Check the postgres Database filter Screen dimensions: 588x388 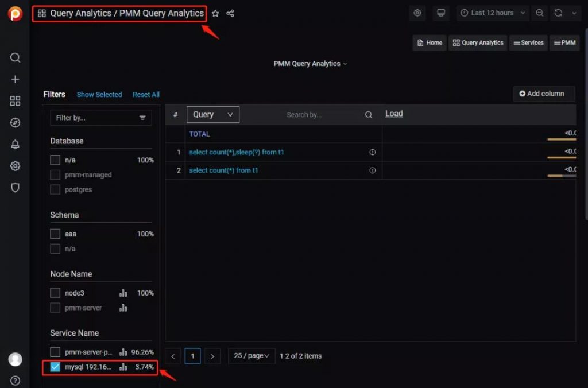pos(55,189)
